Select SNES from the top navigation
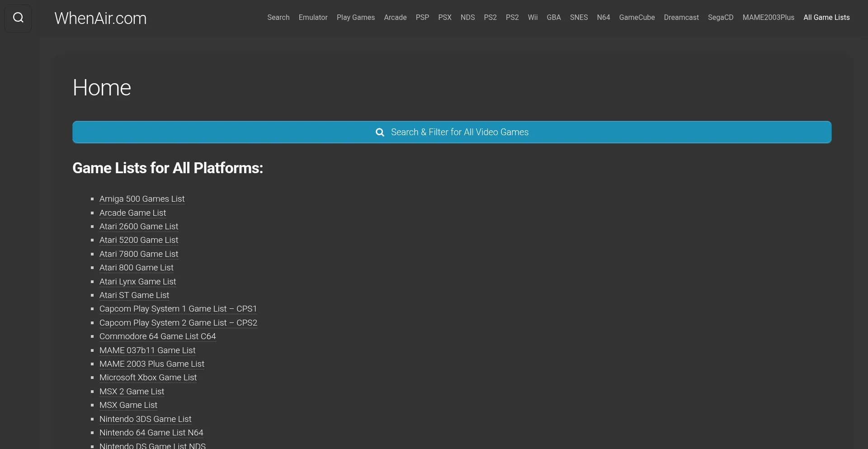The image size is (868, 449). [579, 18]
